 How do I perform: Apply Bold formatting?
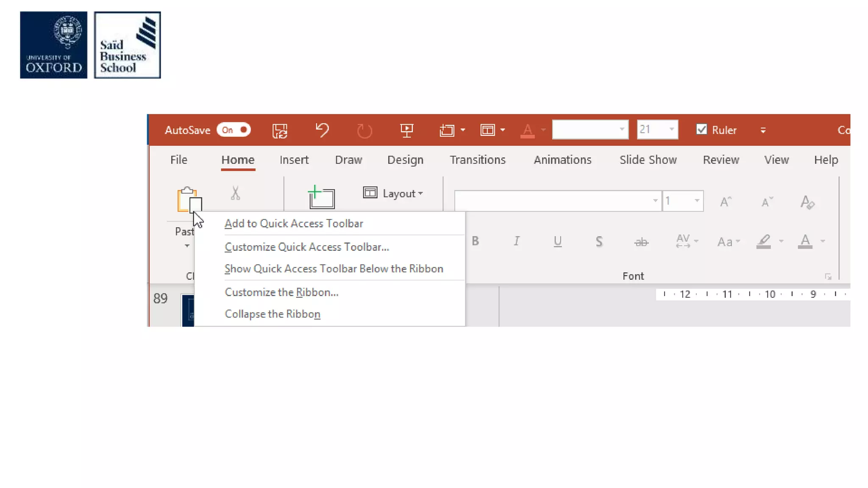(475, 241)
